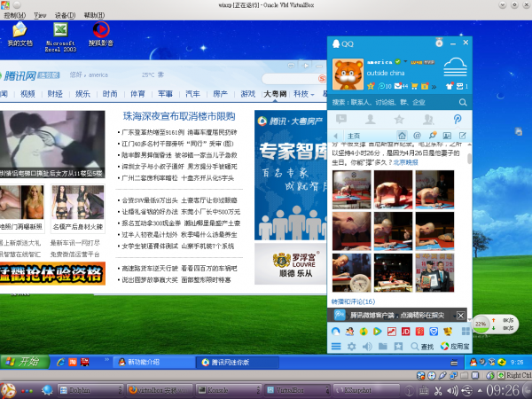Open the red lottery app icon
532x399 pixels.
(x=419, y=332)
